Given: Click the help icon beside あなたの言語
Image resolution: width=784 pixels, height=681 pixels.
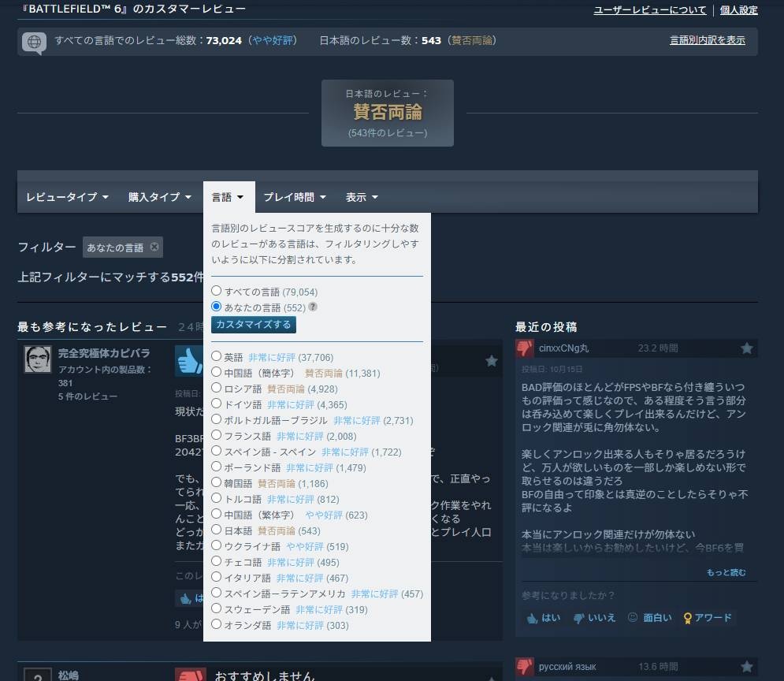Looking at the screenshot, I should (313, 307).
